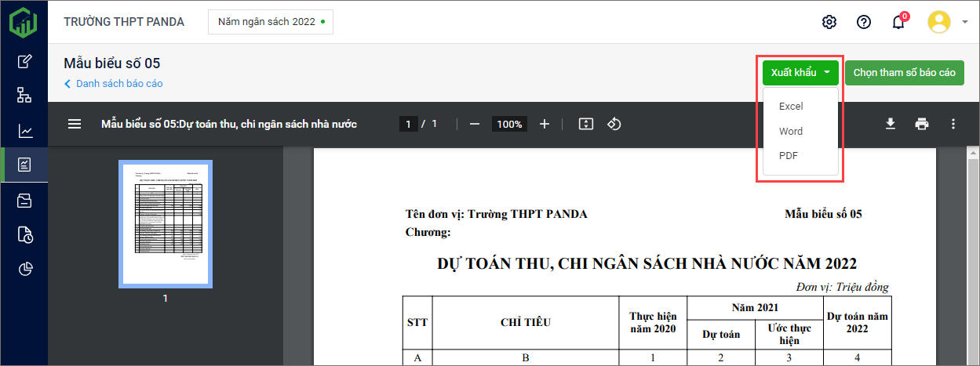Open the notifications bell

pyautogui.click(x=898, y=22)
